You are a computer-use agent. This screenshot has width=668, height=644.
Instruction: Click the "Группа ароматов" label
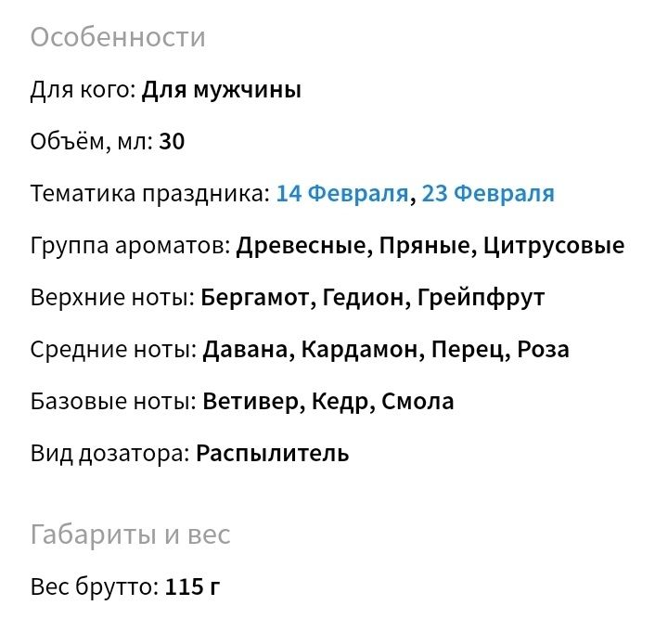click(x=129, y=246)
